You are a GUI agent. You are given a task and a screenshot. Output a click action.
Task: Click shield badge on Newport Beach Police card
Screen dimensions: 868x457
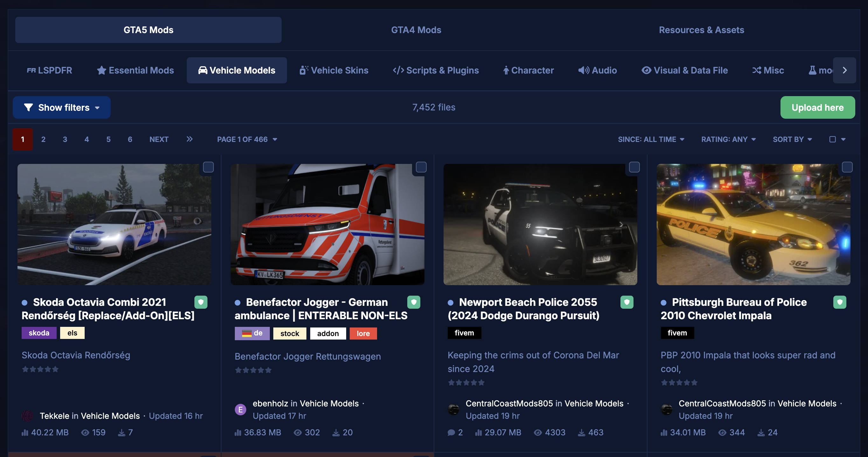(627, 302)
